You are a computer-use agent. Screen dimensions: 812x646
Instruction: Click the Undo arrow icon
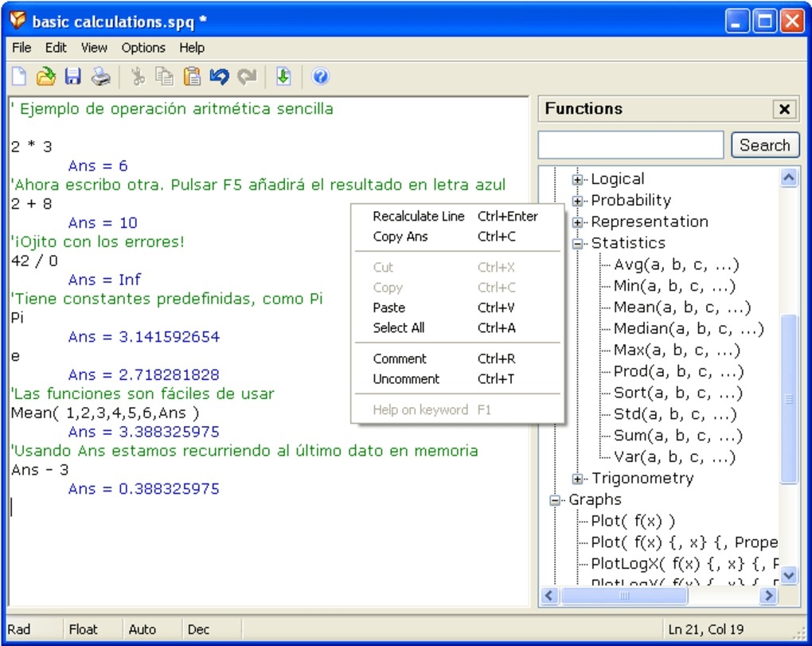219,76
